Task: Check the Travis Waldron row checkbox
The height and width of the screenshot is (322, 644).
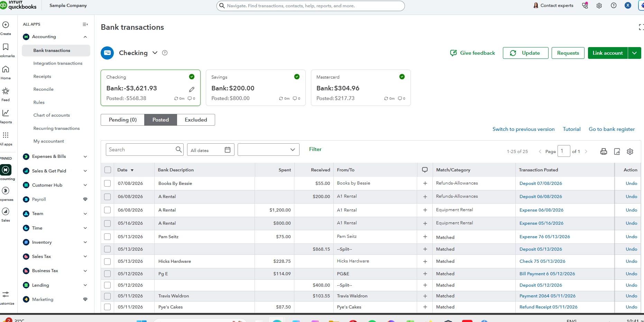Action: 108,296
